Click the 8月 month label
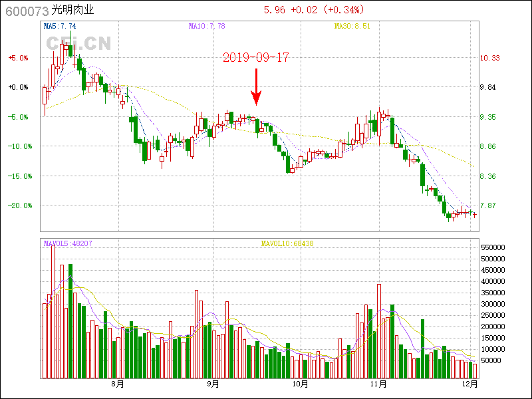The image size is (532, 399). (118, 384)
